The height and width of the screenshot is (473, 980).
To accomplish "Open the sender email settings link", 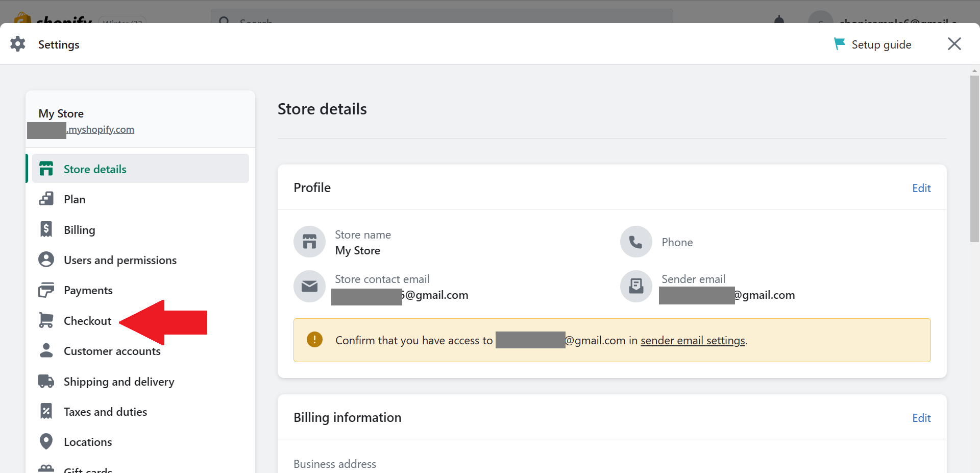I will (693, 340).
